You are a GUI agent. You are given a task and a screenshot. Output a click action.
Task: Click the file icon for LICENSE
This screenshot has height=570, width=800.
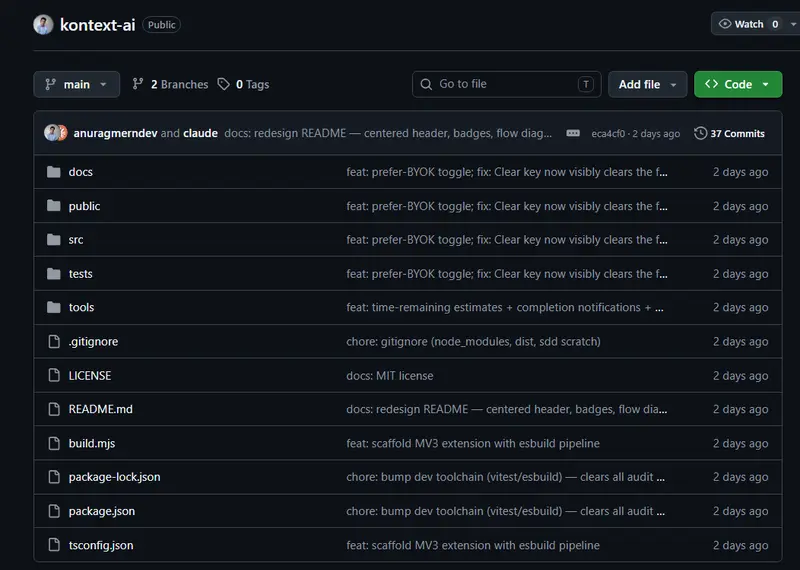click(x=54, y=376)
